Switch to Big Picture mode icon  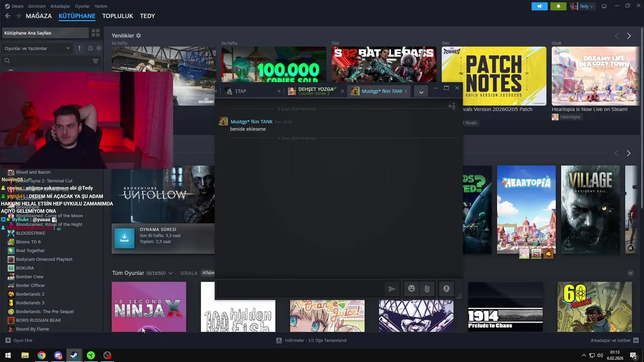click(x=604, y=7)
